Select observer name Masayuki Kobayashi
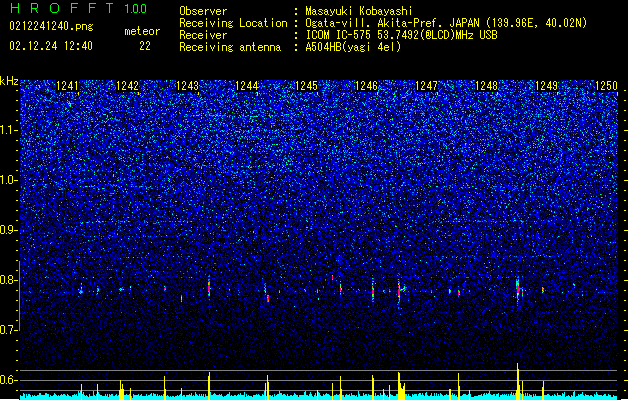Screen dimensions: 629x400 359,11
